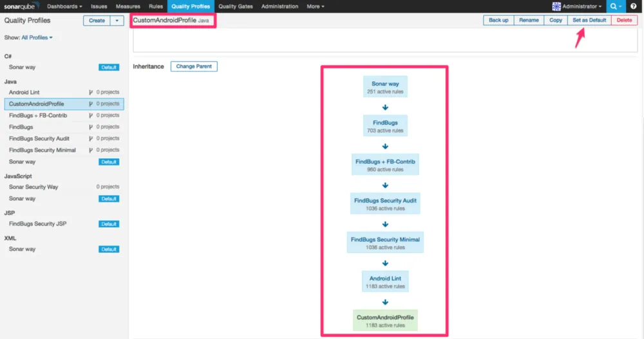
Task: Click the Change Parent button
Action: 194,66
